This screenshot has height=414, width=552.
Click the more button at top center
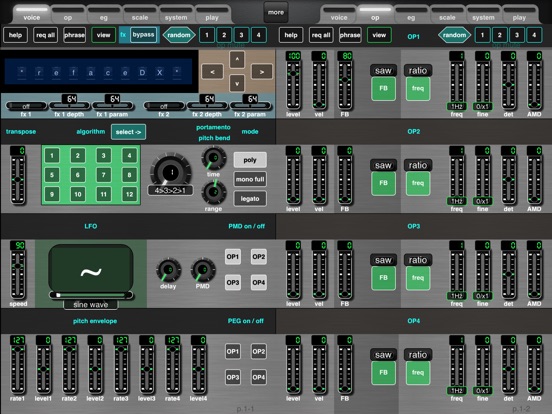tap(276, 12)
